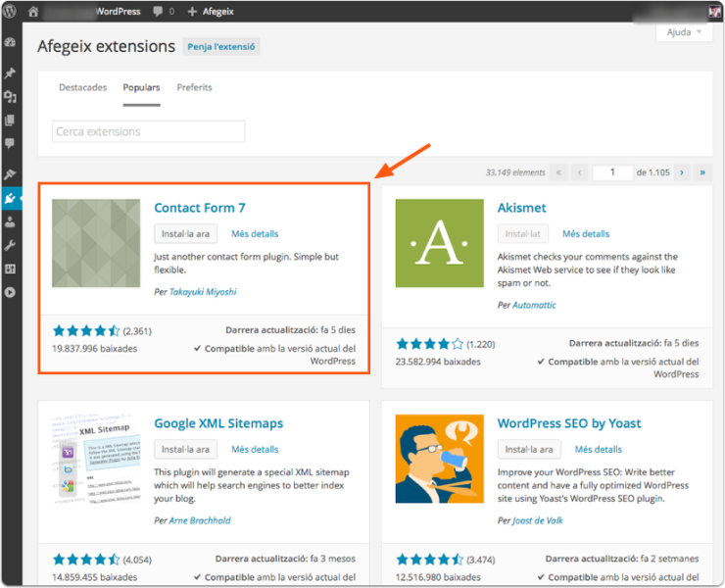Switch to Destacades tab
Image resolution: width=725 pixels, height=588 pixels.
click(82, 87)
